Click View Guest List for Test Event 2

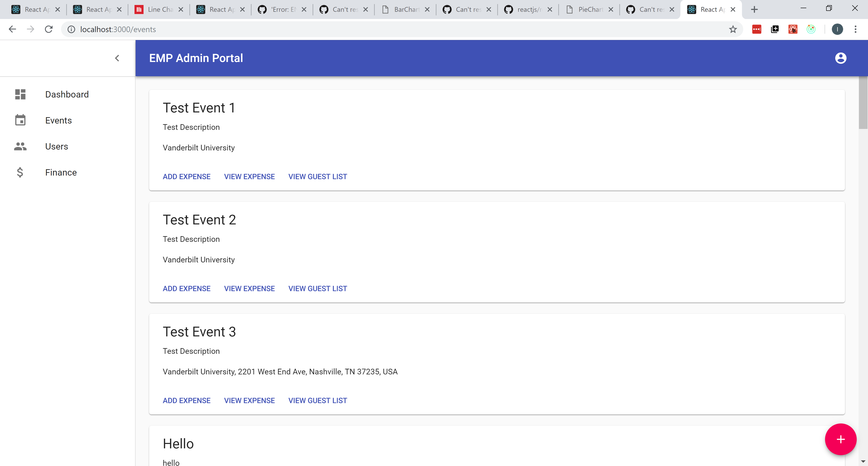pyautogui.click(x=317, y=289)
